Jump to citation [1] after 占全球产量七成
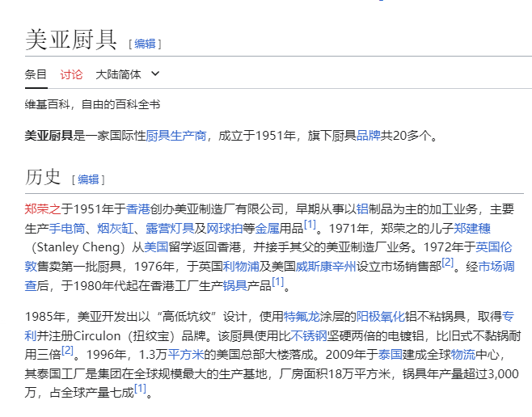The width and height of the screenshot is (532, 417). coord(140,389)
